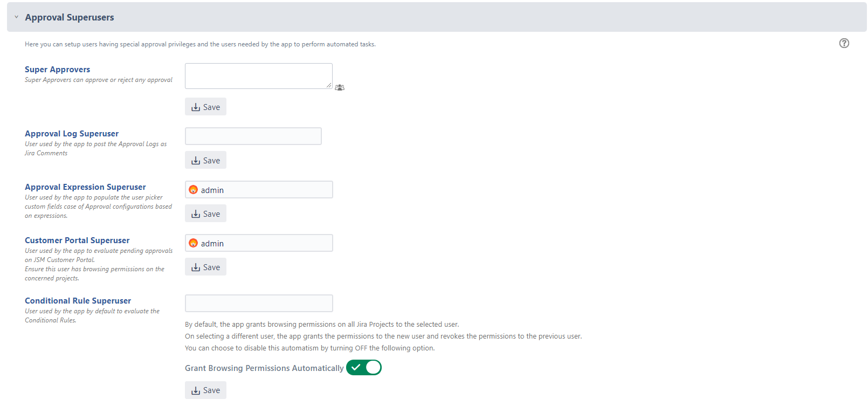Save the Approval Log Superuser setting
This screenshot has height=406, width=868.
pos(205,160)
